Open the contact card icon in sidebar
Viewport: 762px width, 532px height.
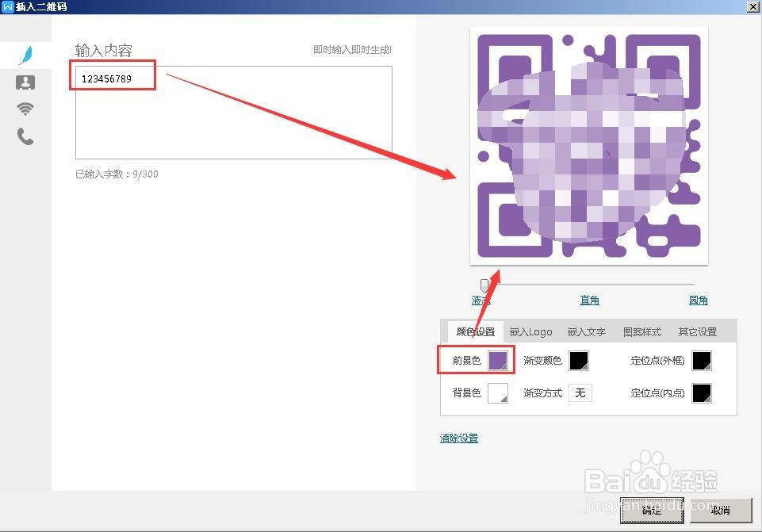(25, 82)
